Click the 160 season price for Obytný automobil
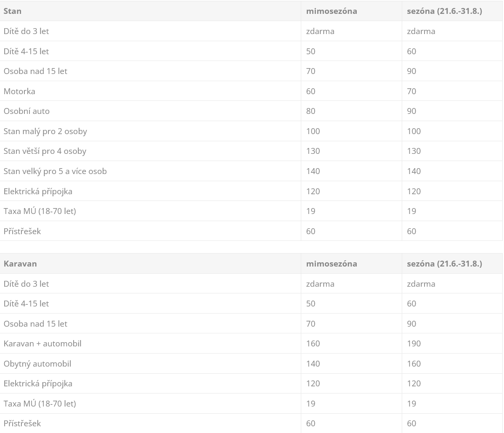 [x=414, y=364]
